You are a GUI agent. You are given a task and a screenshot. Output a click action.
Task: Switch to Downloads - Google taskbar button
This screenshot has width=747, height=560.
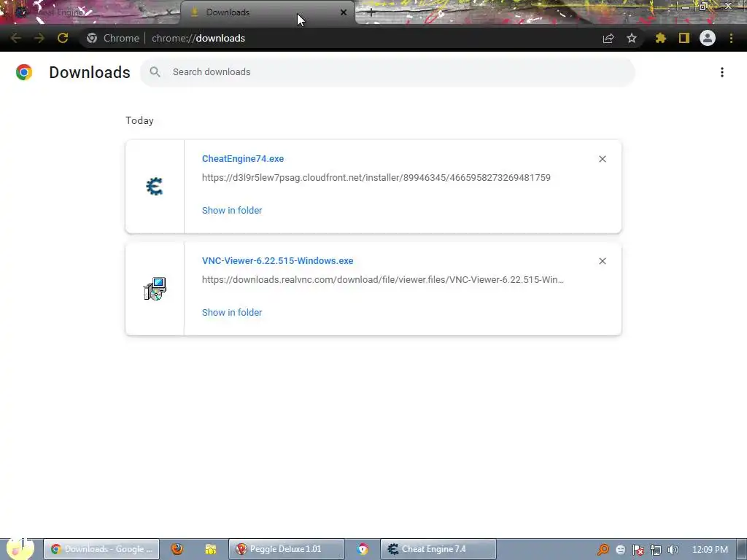pos(101,549)
